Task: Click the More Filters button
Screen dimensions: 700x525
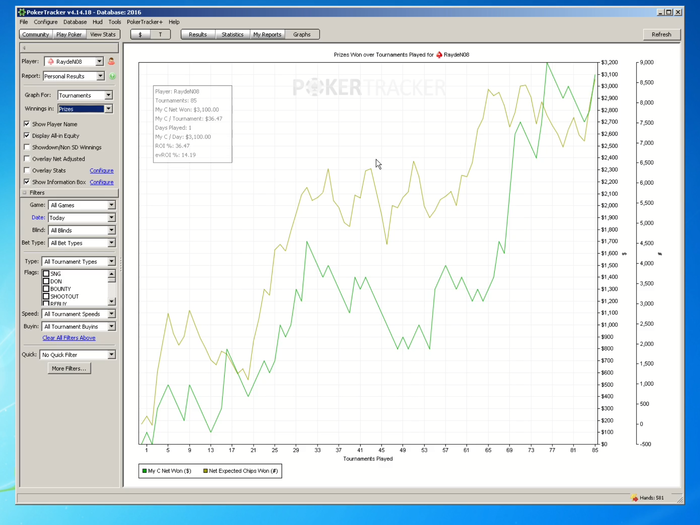Action: coord(69,368)
